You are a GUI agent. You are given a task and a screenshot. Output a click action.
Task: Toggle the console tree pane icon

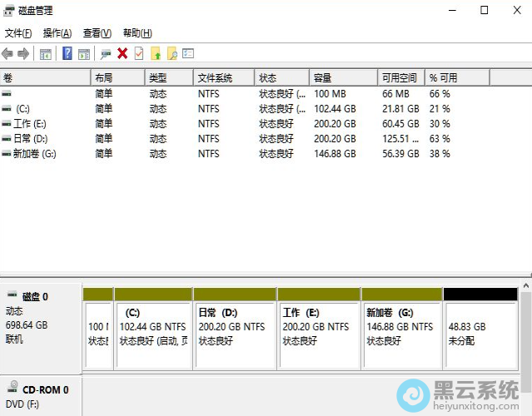pyautogui.click(x=46, y=54)
